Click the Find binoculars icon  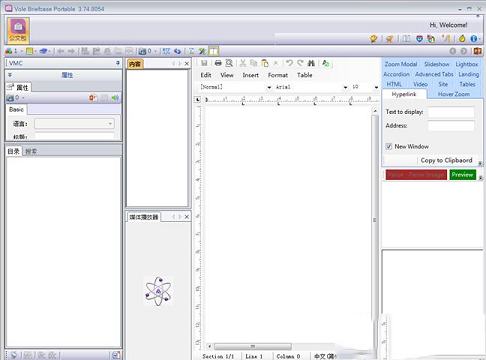click(311, 63)
